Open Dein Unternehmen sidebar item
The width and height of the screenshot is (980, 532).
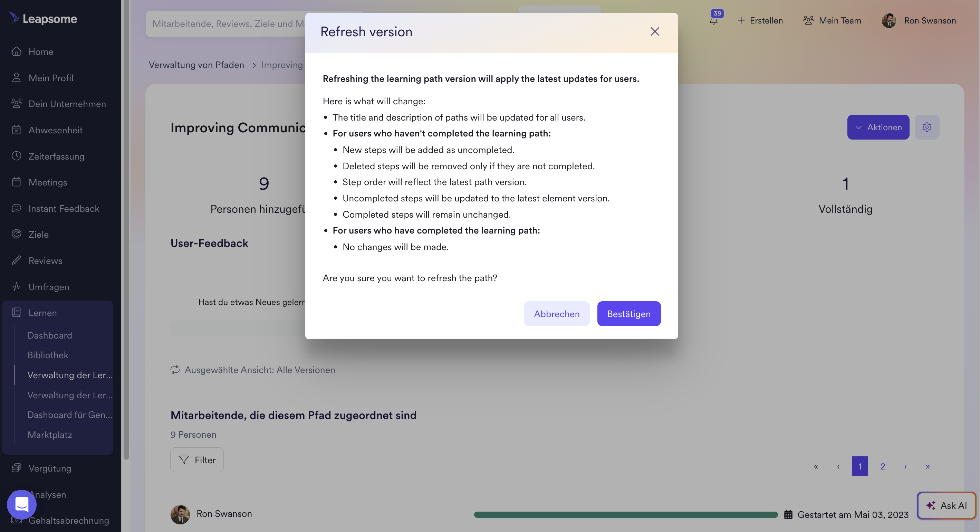point(67,104)
